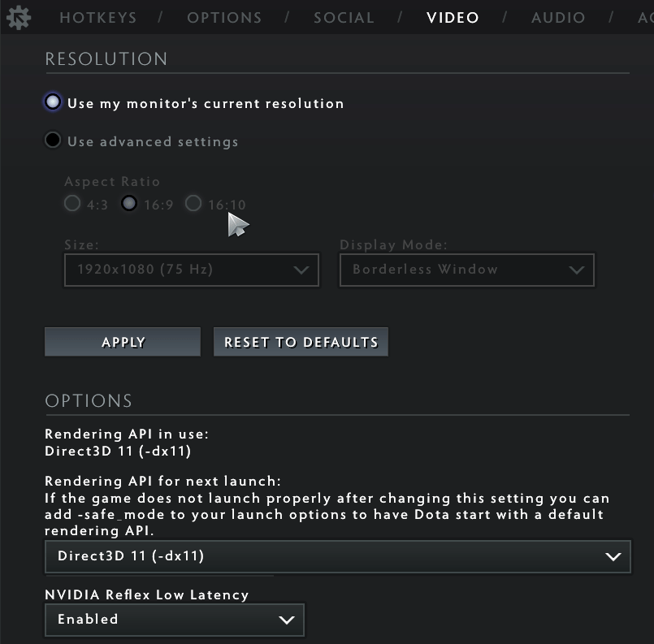The image size is (654, 644).
Task: Open the Rendering API for next launch dropdown
Action: [338, 556]
